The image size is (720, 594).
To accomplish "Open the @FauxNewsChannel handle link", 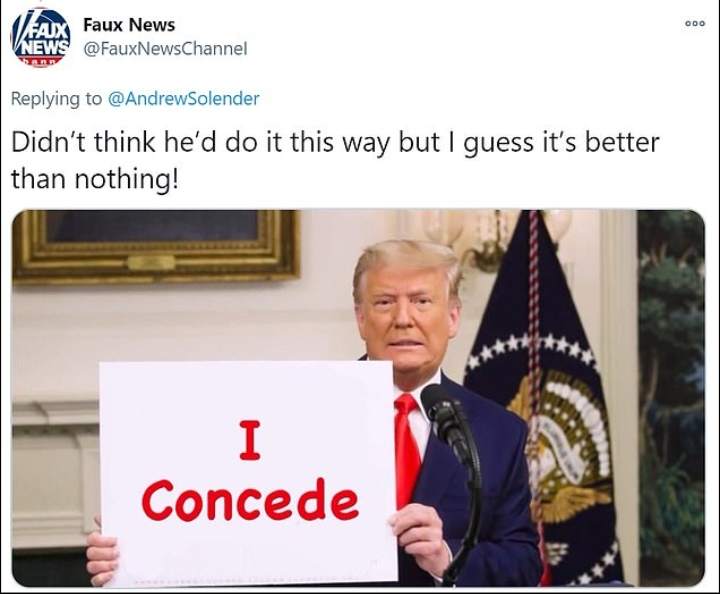I will click(165, 48).
